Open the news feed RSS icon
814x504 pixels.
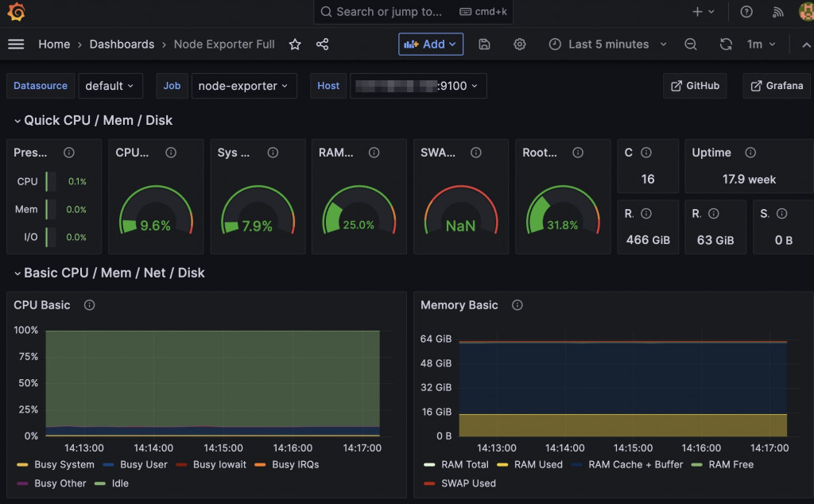777,11
